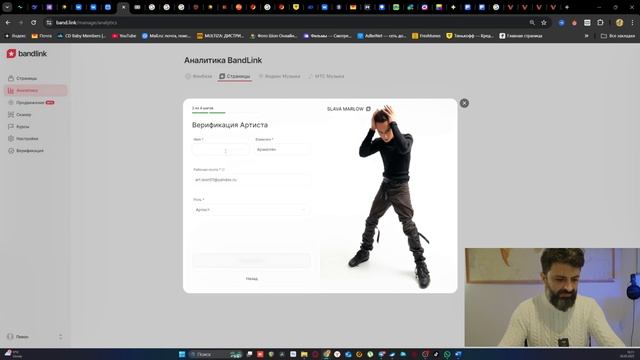Click the Рабочая почта email field
This screenshot has height=360, width=640.
point(251,180)
